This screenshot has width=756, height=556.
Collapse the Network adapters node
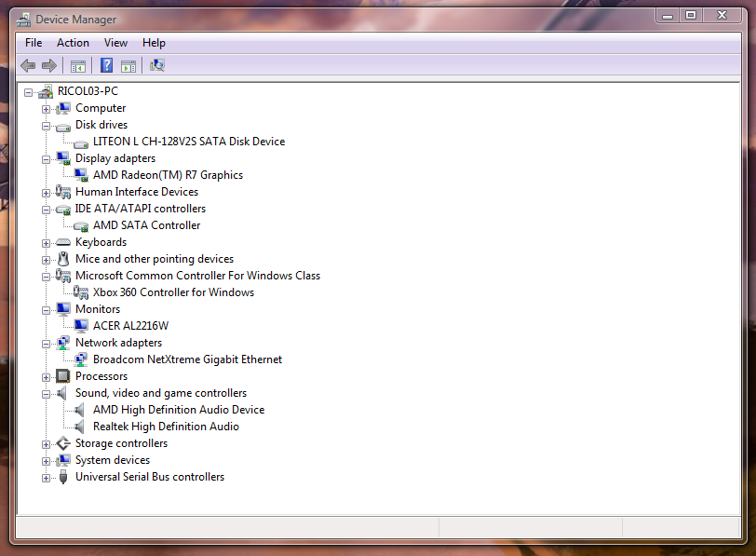point(47,344)
